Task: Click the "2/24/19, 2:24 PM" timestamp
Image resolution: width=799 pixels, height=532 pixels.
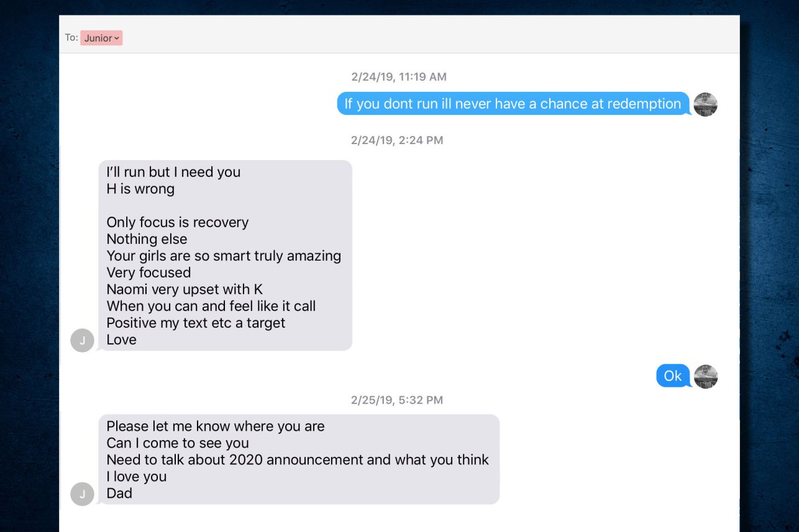Action: tap(396, 140)
